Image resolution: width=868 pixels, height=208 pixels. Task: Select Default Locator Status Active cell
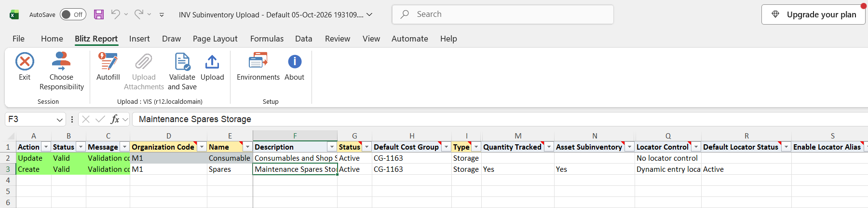pos(746,169)
